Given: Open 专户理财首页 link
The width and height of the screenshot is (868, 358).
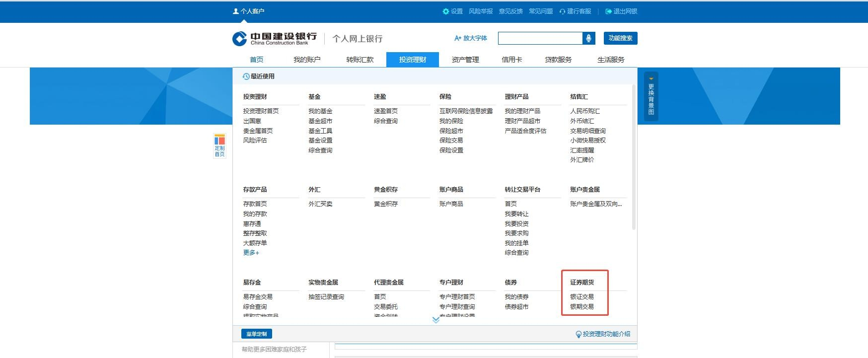Looking at the screenshot, I should (457, 297).
